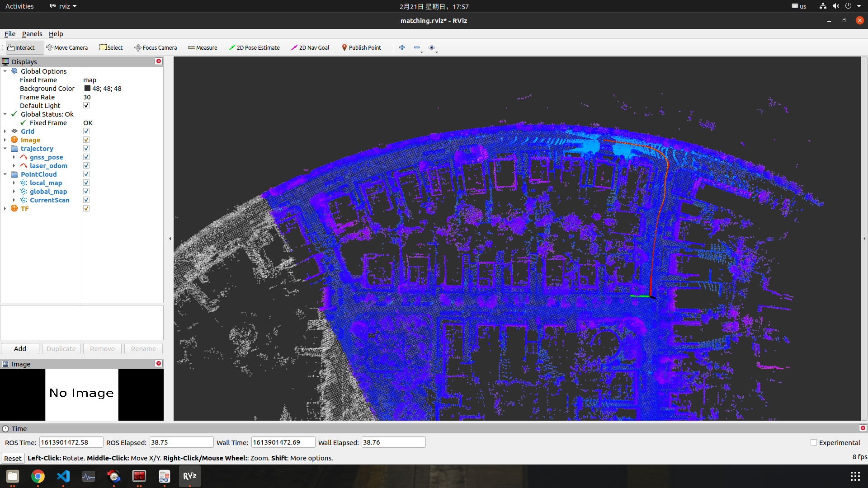The image size is (868, 488).
Task: Collapse the PointCloud group
Action: point(5,174)
